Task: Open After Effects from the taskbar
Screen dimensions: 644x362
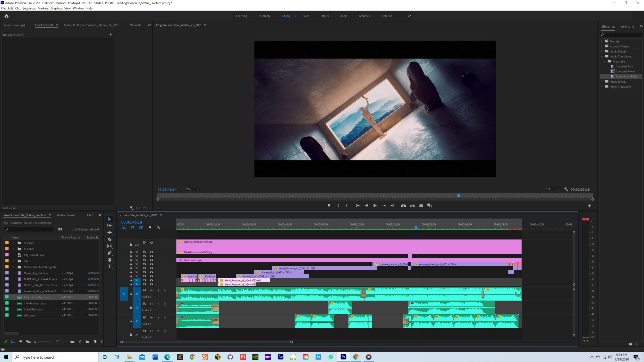Action: [280, 357]
